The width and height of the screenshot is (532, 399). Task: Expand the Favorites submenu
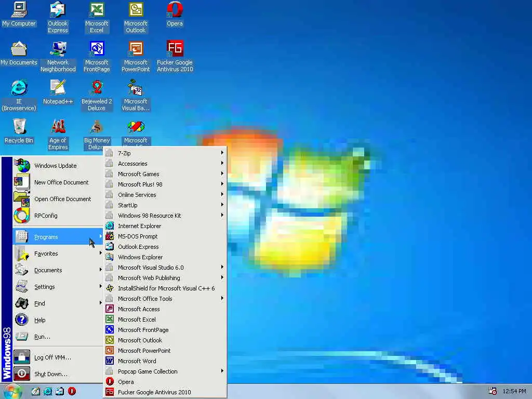point(58,254)
